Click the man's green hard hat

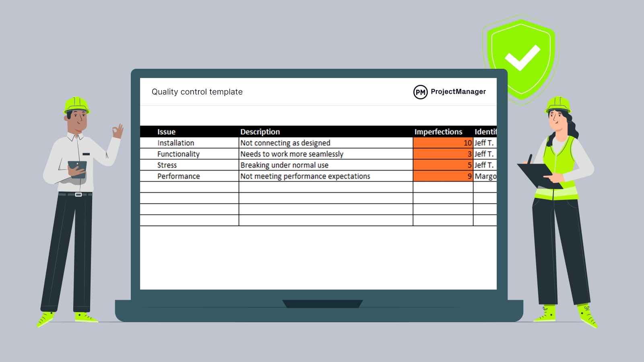(76, 105)
